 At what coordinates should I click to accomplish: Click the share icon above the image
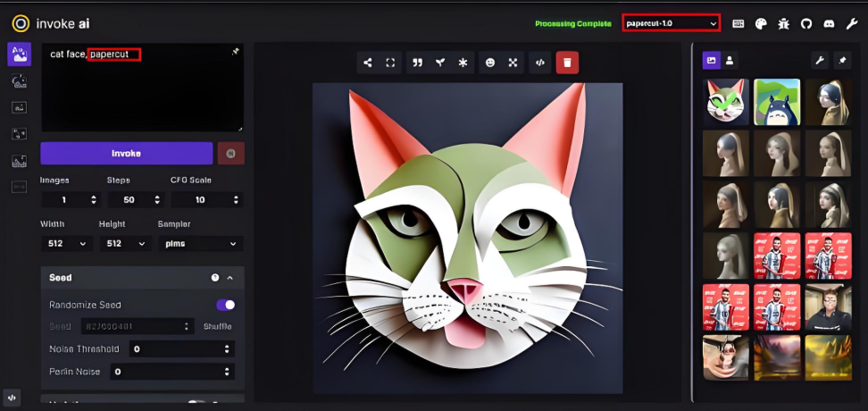pos(368,63)
